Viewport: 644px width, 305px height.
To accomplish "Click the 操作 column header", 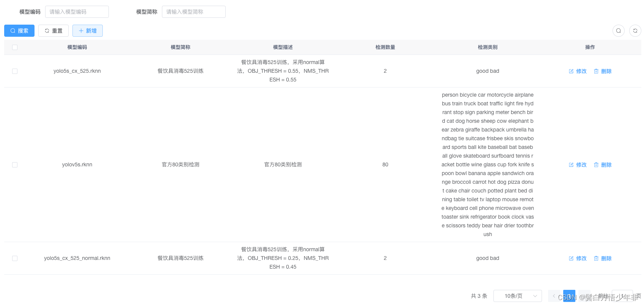I will click(x=590, y=47).
